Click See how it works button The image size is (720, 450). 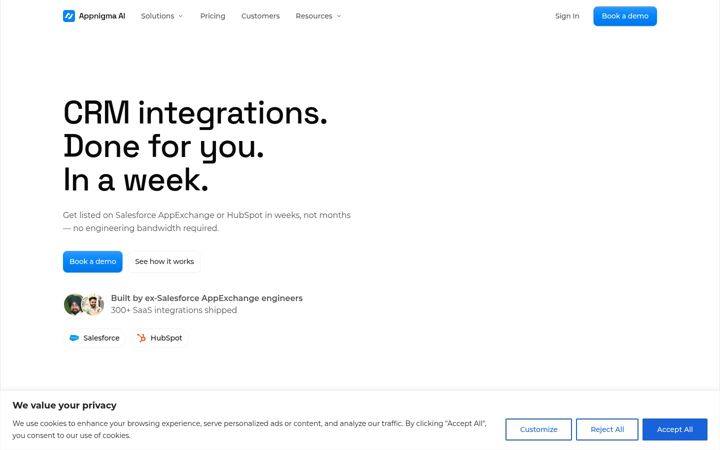[x=164, y=261]
